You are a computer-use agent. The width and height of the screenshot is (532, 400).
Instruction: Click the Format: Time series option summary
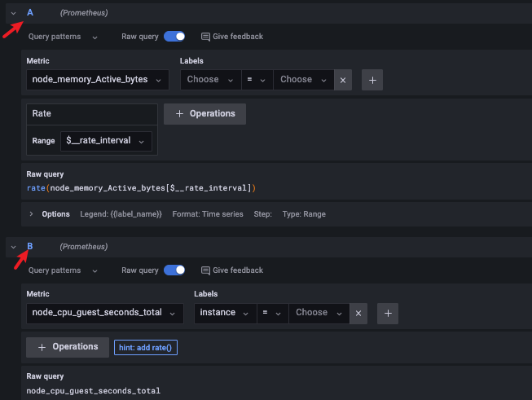pos(208,214)
